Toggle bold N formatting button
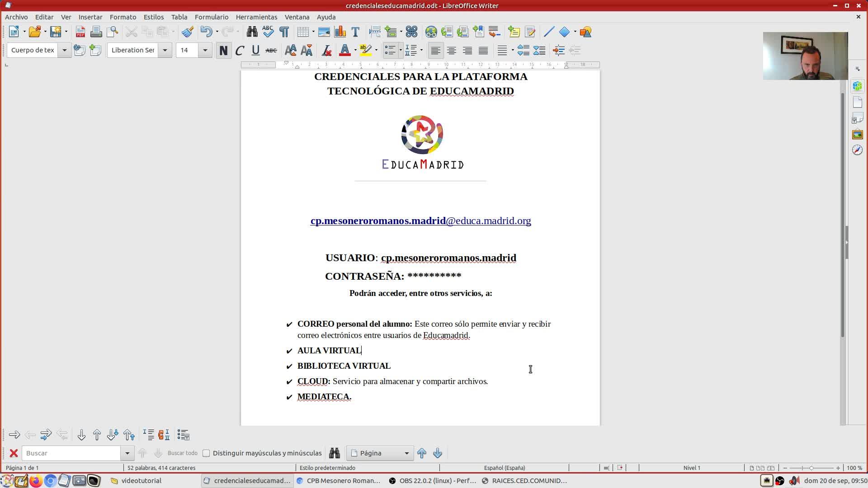The image size is (868, 488). tap(223, 51)
